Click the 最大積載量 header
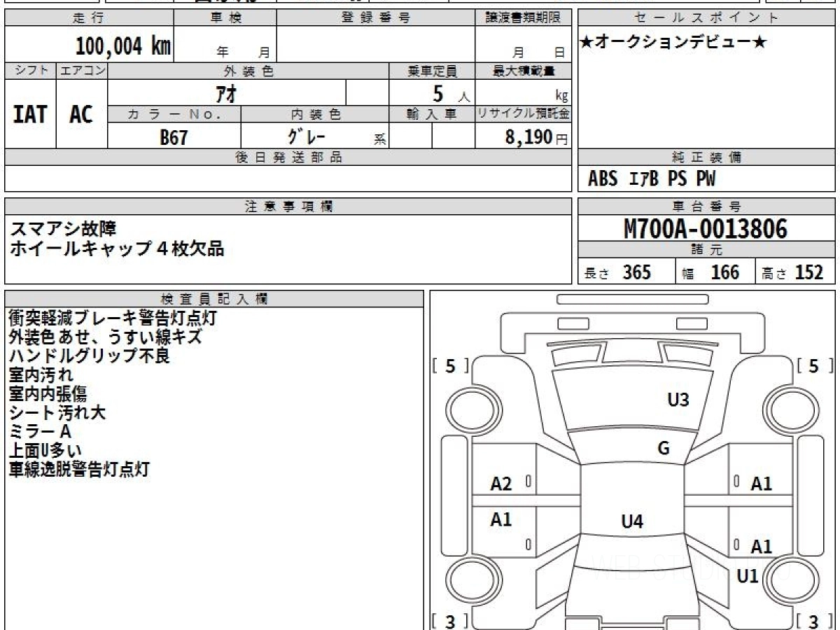The width and height of the screenshot is (840, 630). [x=523, y=71]
